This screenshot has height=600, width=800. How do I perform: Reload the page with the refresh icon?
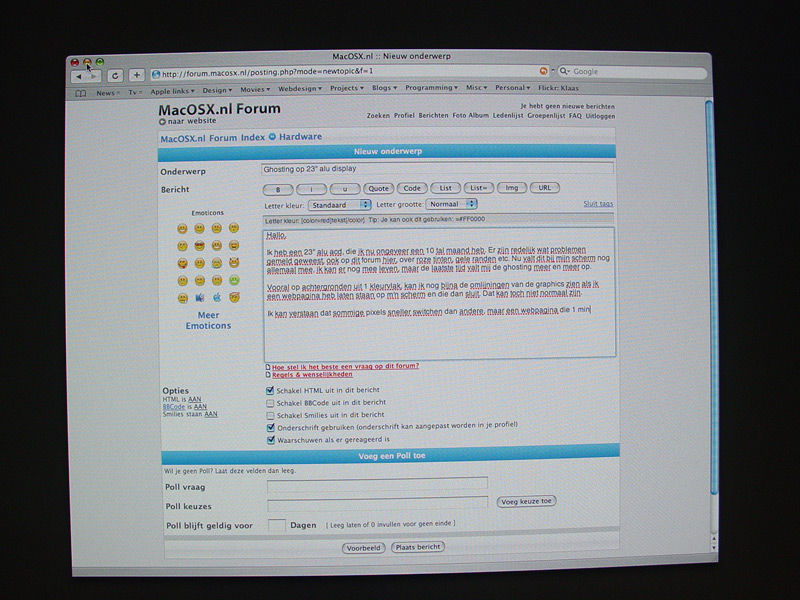(x=115, y=75)
